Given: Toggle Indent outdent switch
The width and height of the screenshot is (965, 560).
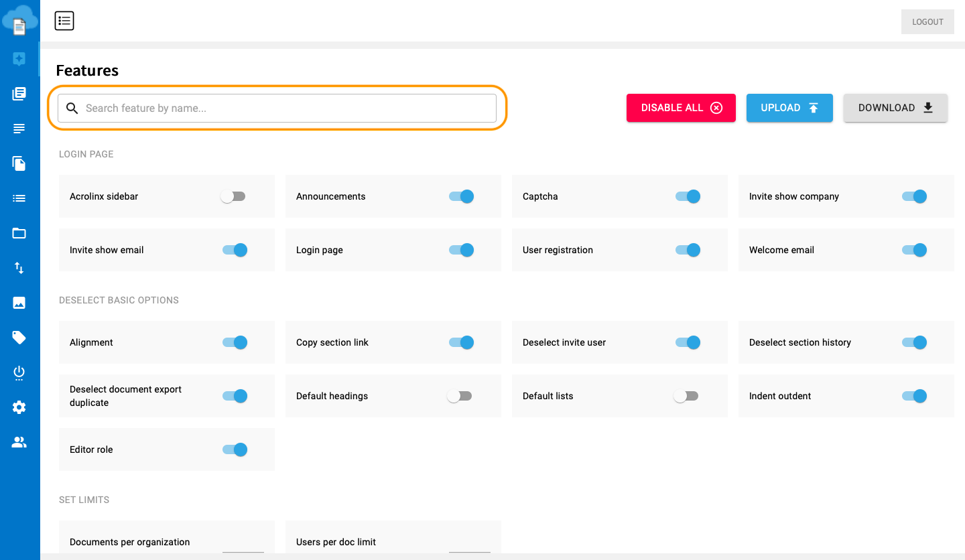Looking at the screenshot, I should coord(914,396).
